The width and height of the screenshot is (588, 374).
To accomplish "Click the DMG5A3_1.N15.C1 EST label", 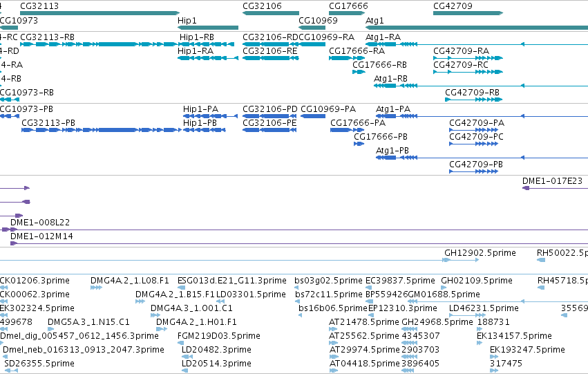I will click(88, 322).
